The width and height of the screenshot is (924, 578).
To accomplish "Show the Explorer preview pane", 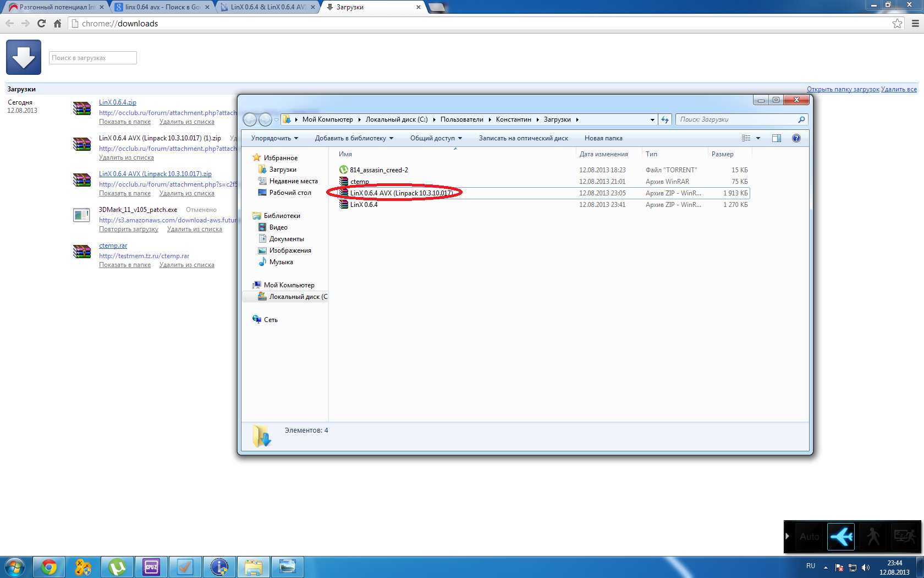I will click(777, 138).
